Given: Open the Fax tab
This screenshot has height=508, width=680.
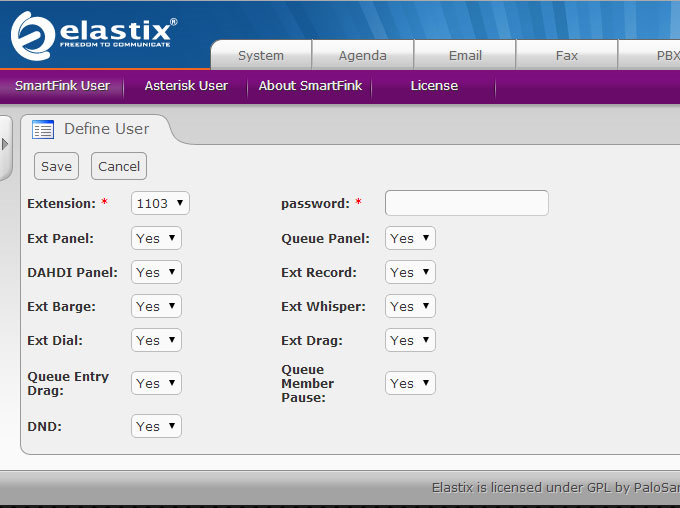Looking at the screenshot, I should click(566, 56).
